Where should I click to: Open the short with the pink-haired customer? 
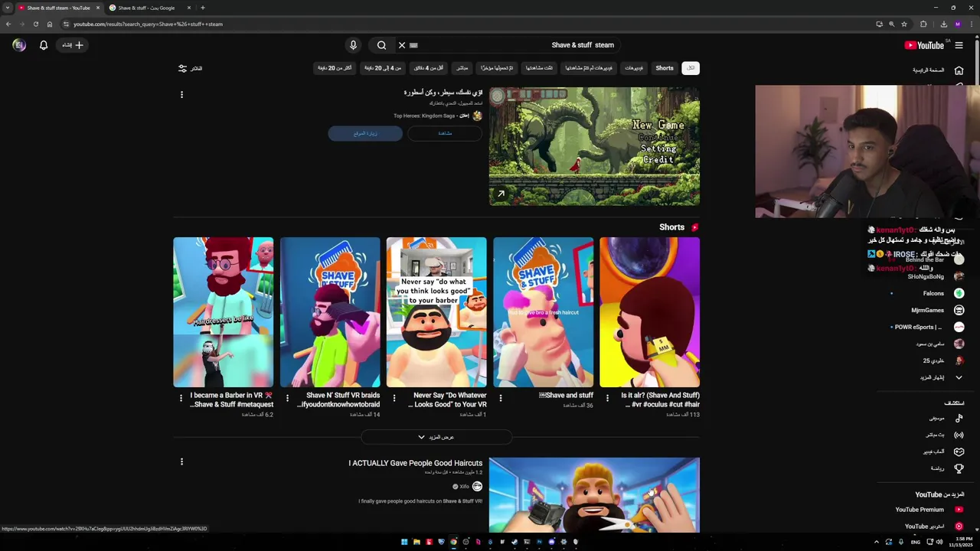[x=543, y=312]
